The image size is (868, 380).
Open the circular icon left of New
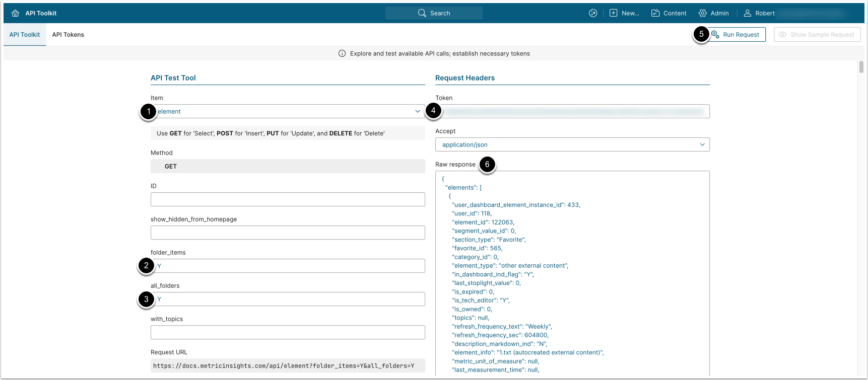593,13
